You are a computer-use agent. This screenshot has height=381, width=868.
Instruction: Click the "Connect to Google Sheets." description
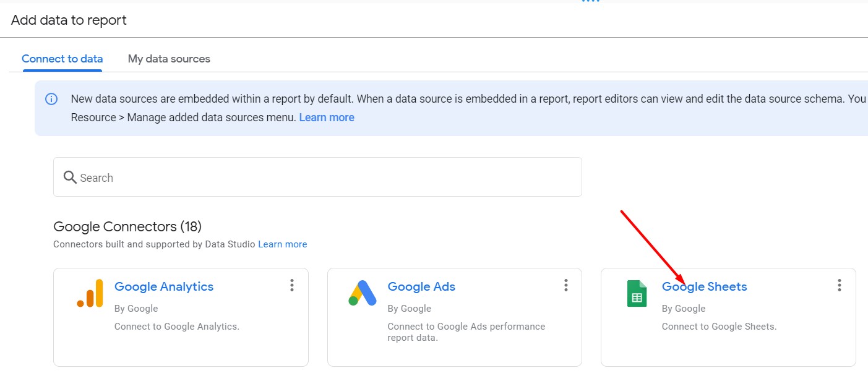pyautogui.click(x=719, y=326)
